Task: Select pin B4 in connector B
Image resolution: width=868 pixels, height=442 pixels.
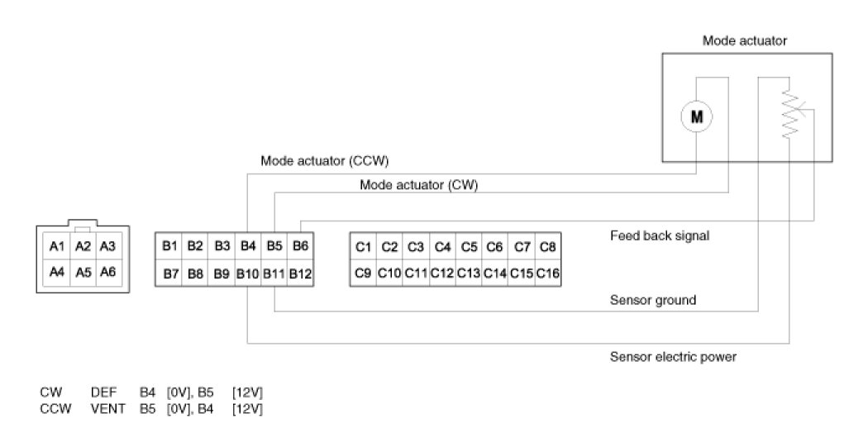Action: 248,245
